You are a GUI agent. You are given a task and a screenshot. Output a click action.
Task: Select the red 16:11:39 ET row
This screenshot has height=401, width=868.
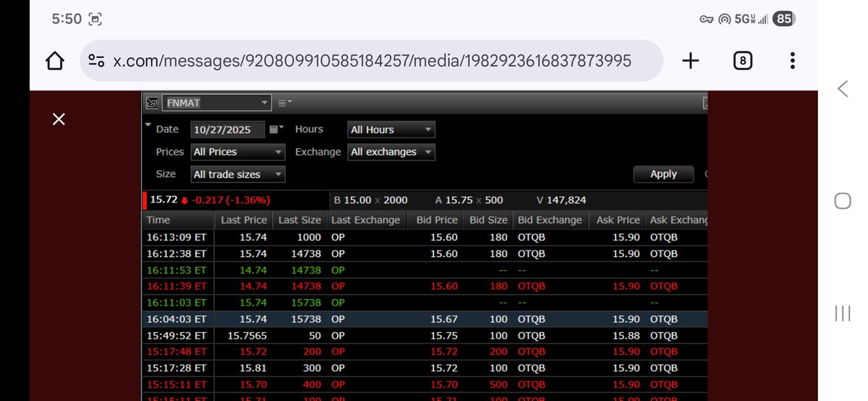pos(425,286)
